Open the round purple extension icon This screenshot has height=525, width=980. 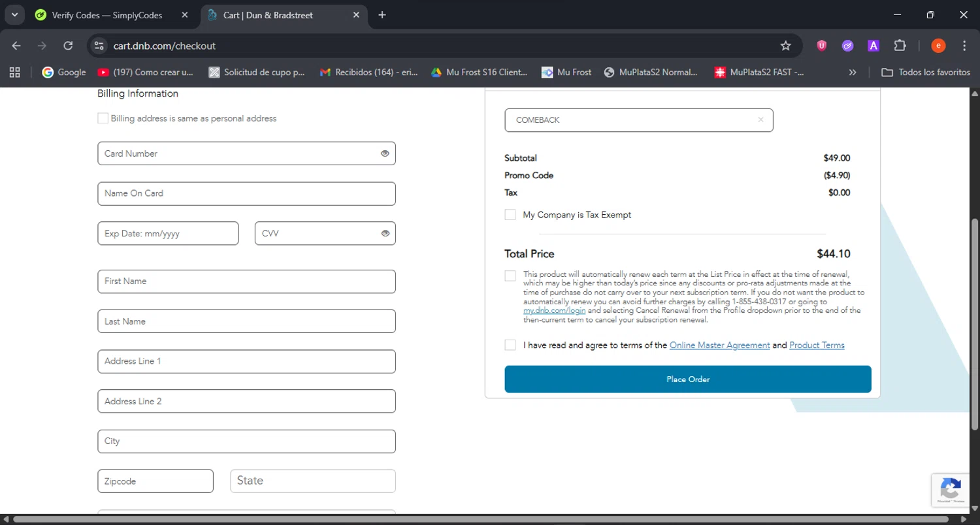click(x=847, y=46)
